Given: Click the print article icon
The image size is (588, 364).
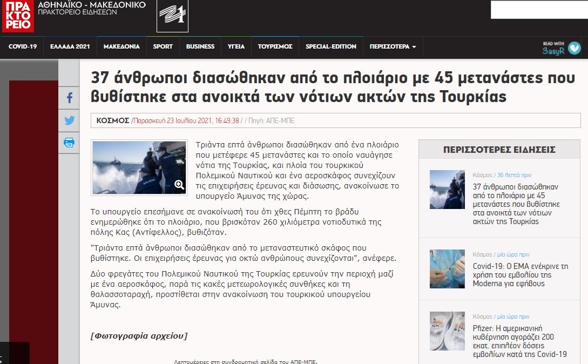Looking at the screenshot, I should (69, 143).
